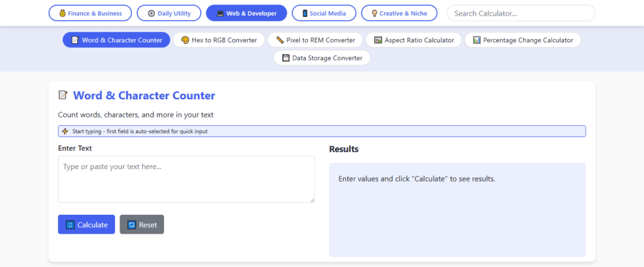The height and width of the screenshot is (267, 644).
Task: Open the Percentage Change Calculator
Action: coord(523,40)
